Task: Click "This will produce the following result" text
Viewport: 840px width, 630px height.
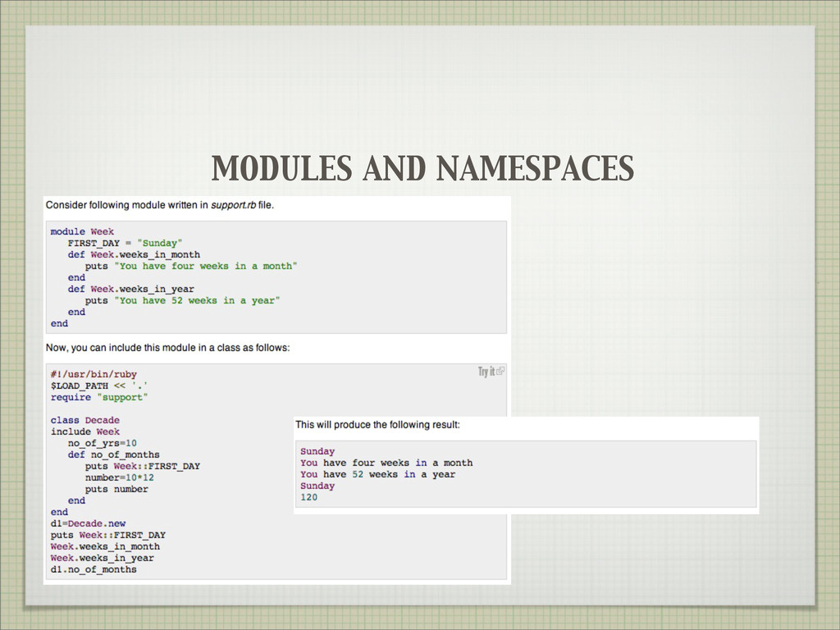Action: (x=377, y=425)
